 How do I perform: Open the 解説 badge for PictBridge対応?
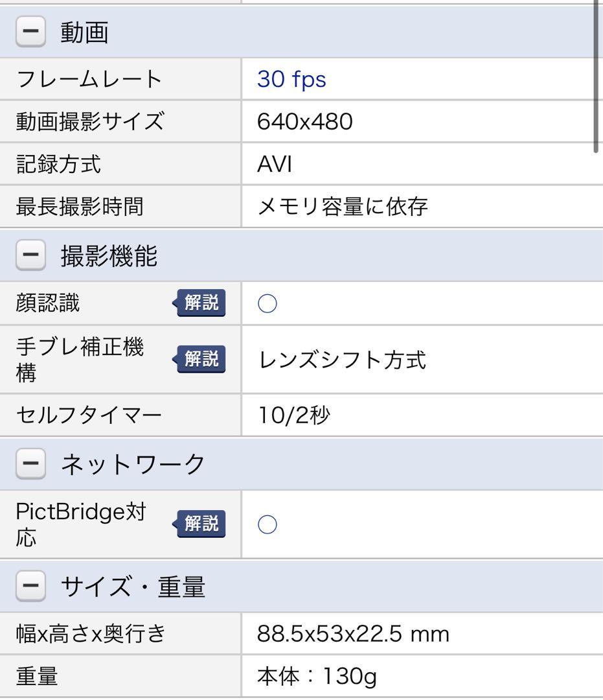coord(200,523)
